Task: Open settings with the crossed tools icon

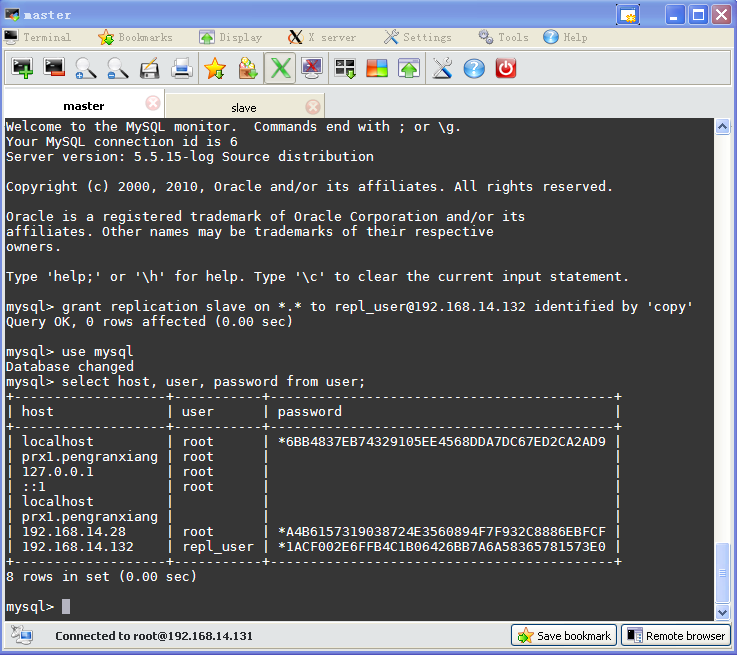Action: tap(442, 69)
